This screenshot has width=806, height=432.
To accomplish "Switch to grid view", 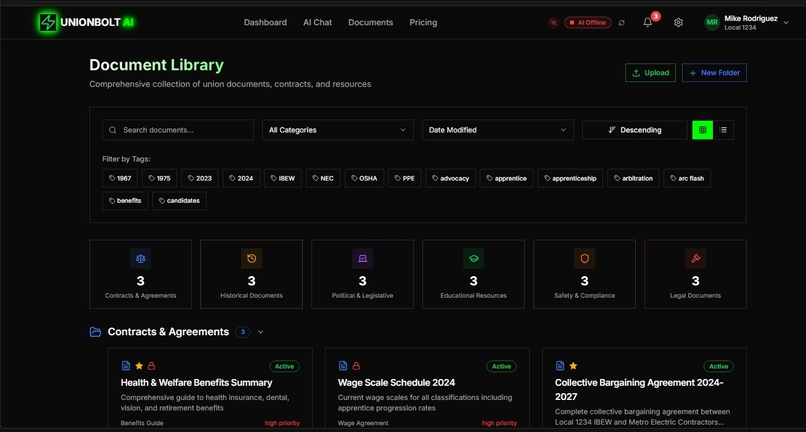I will coord(703,130).
